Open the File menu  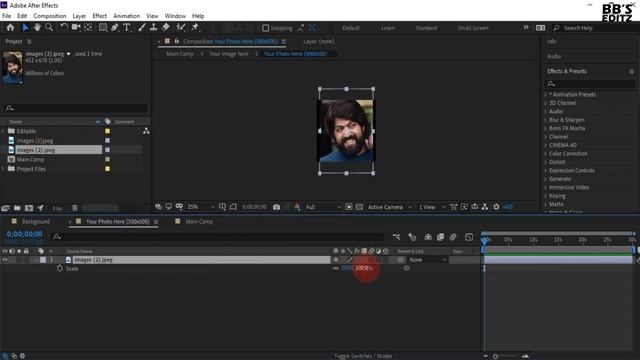[7, 16]
